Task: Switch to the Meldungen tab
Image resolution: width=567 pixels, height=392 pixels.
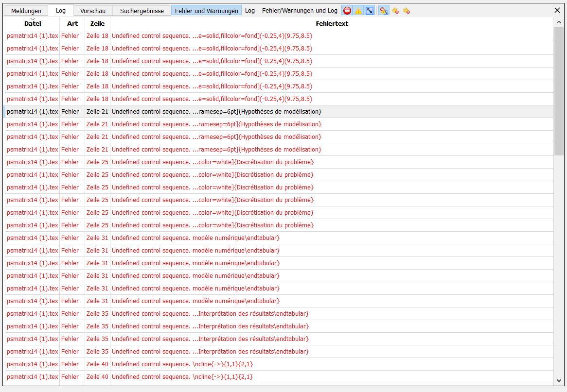Action: [26, 11]
